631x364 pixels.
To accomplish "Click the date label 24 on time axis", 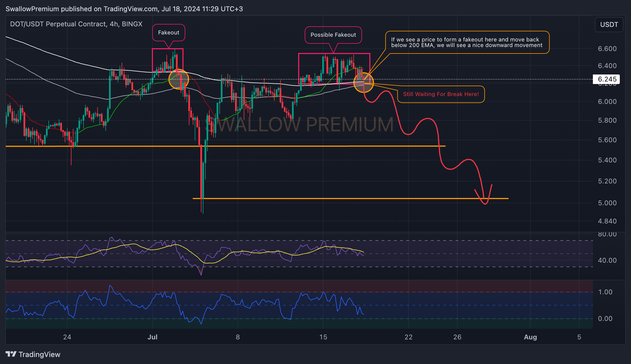I will 67,337.
